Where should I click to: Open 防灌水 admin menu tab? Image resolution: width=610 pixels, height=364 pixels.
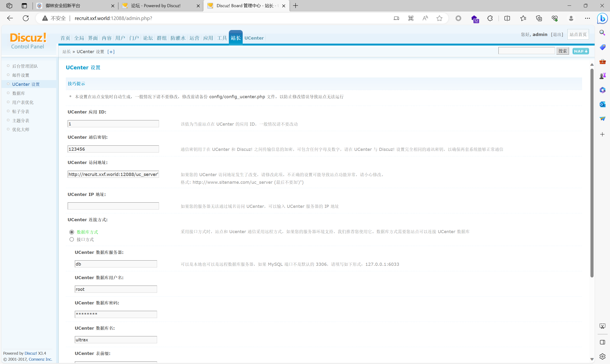click(178, 38)
